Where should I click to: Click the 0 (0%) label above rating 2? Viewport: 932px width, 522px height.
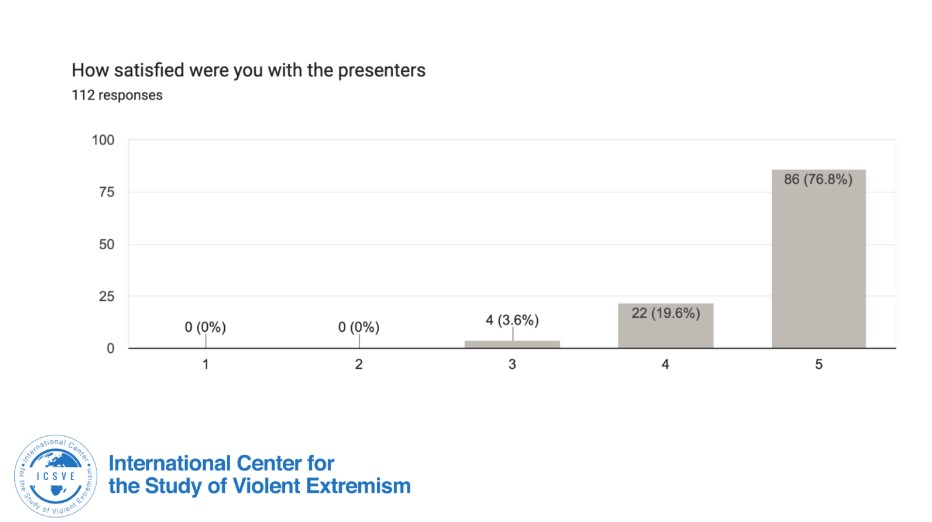pyautogui.click(x=359, y=327)
